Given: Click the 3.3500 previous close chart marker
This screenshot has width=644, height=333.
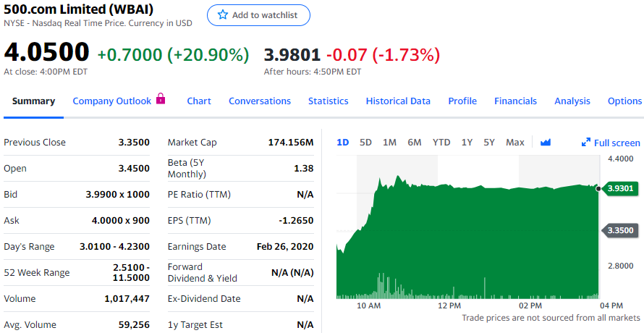Looking at the screenshot, I should click(x=621, y=230).
